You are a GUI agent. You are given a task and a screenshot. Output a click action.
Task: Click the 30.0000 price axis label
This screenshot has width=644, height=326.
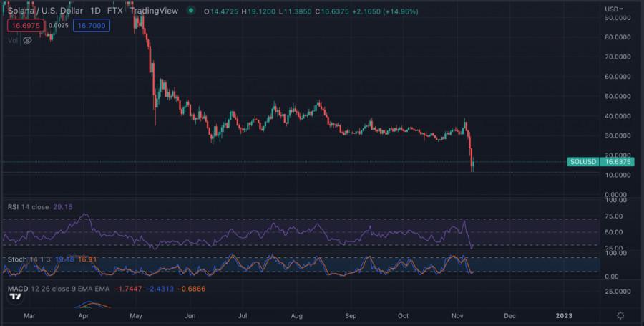(618, 135)
